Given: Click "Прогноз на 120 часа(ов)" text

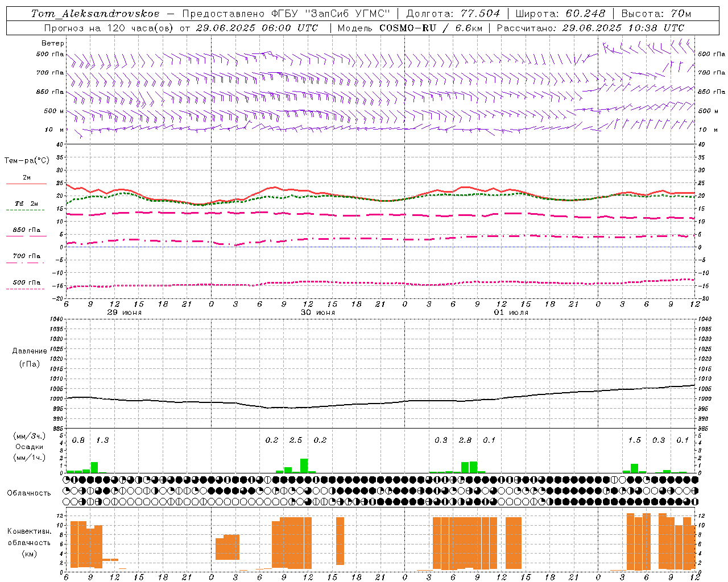Looking at the screenshot, I should tap(109, 28).
